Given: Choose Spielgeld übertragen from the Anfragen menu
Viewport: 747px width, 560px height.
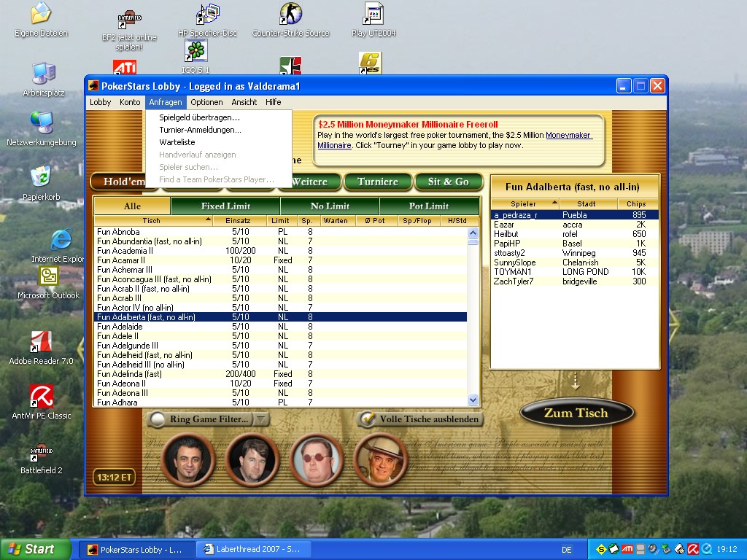Looking at the screenshot, I should point(199,117).
